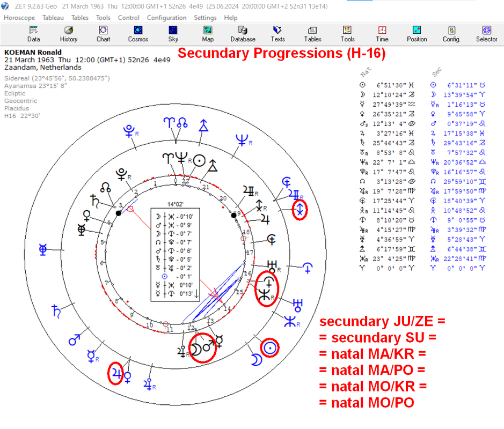The image size is (504, 429).
Task: Open the Time toolbar icon
Action: coord(382,34)
